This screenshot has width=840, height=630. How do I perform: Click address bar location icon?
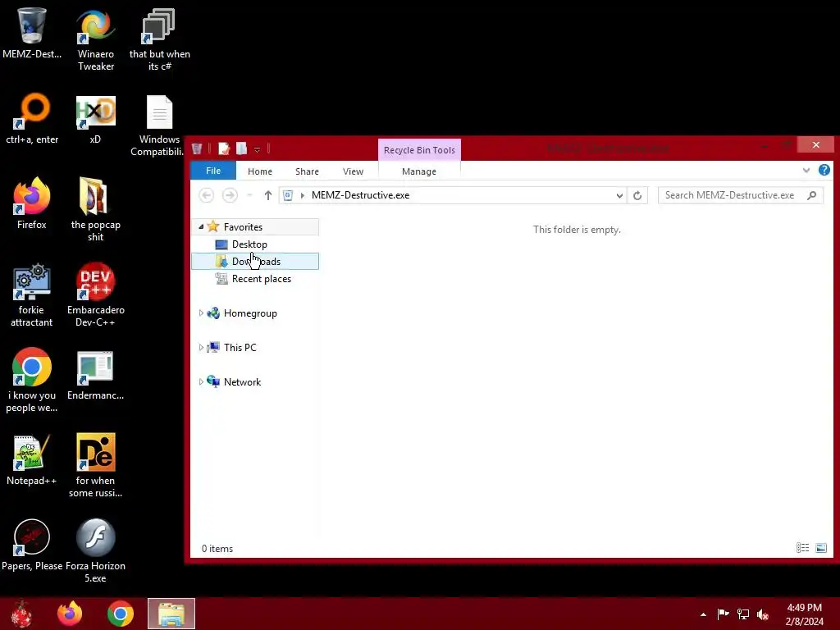pos(288,195)
